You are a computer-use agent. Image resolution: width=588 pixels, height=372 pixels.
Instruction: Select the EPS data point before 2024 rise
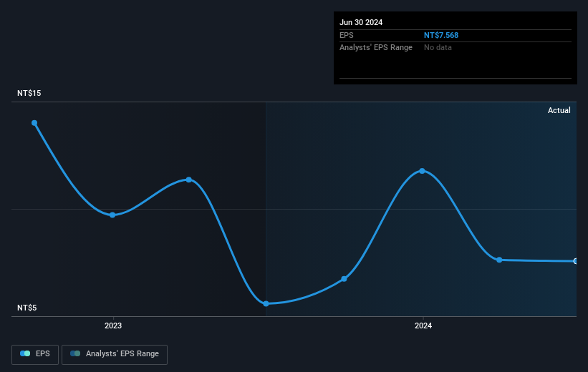coord(344,279)
